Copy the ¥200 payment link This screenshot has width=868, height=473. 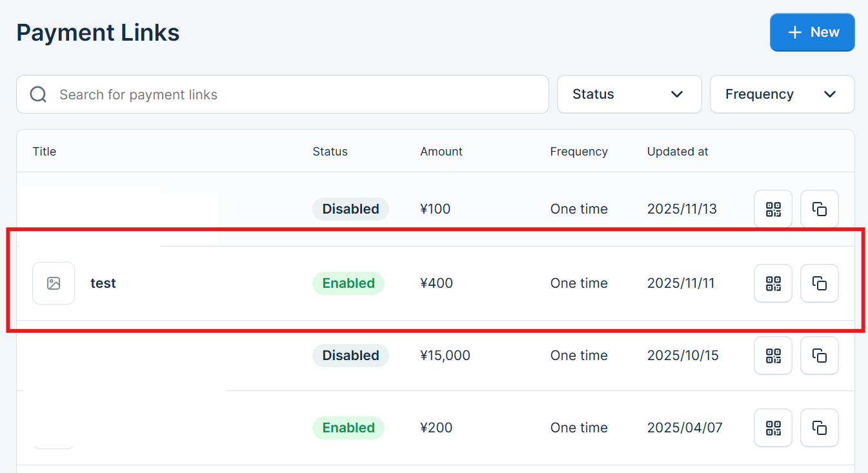(x=819, y=428)
